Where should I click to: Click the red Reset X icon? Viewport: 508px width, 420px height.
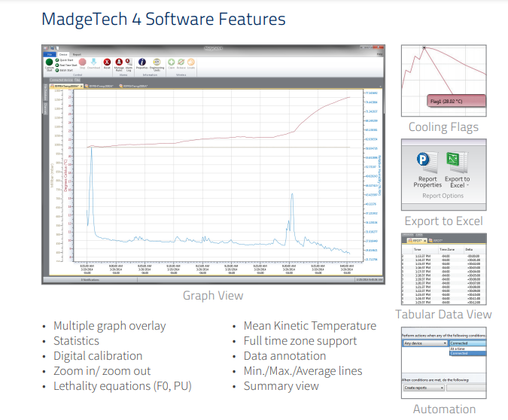(x=107, y=62)
